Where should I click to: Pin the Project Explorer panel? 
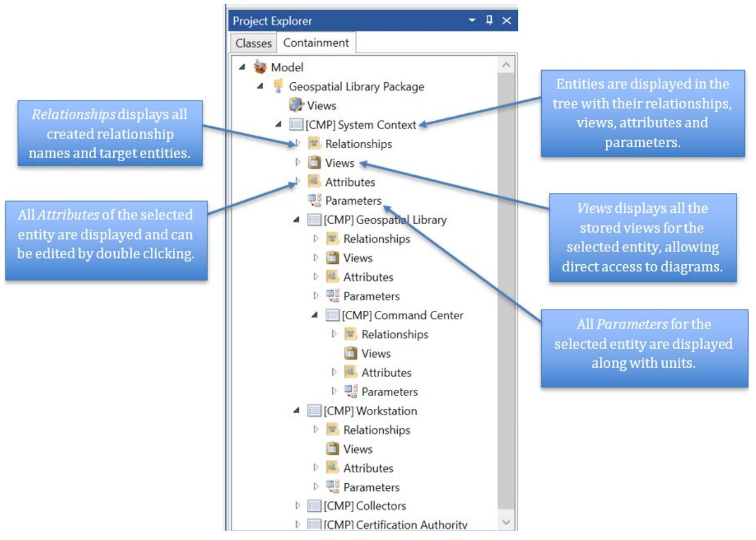pos(489,21)
